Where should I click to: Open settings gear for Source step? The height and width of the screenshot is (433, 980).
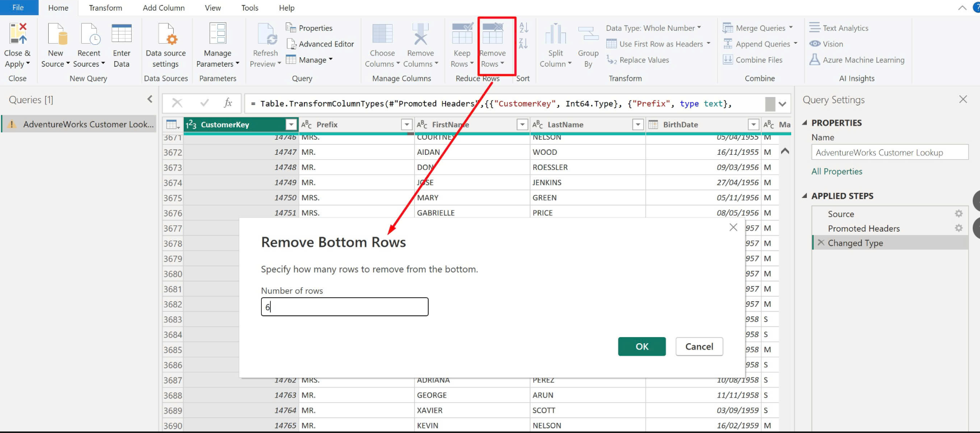[959, 214]
